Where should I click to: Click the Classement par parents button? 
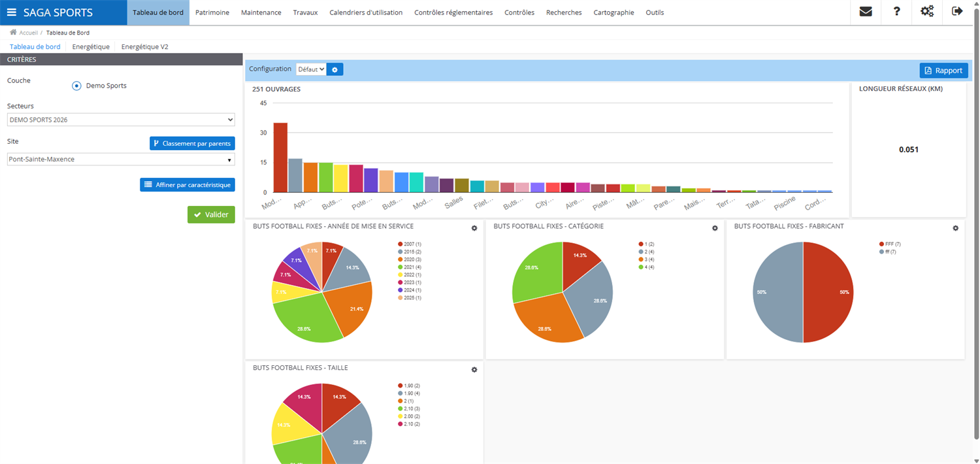pos(192,143)
